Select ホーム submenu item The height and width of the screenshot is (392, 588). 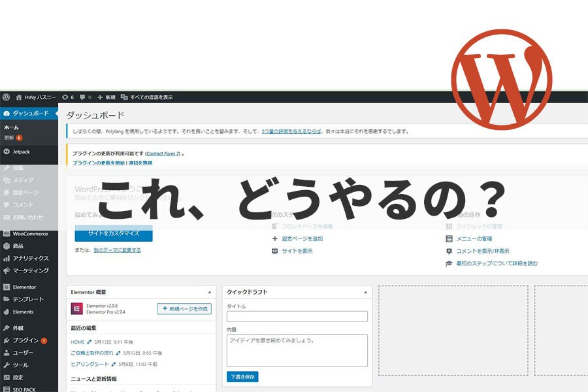pos(11,127)
